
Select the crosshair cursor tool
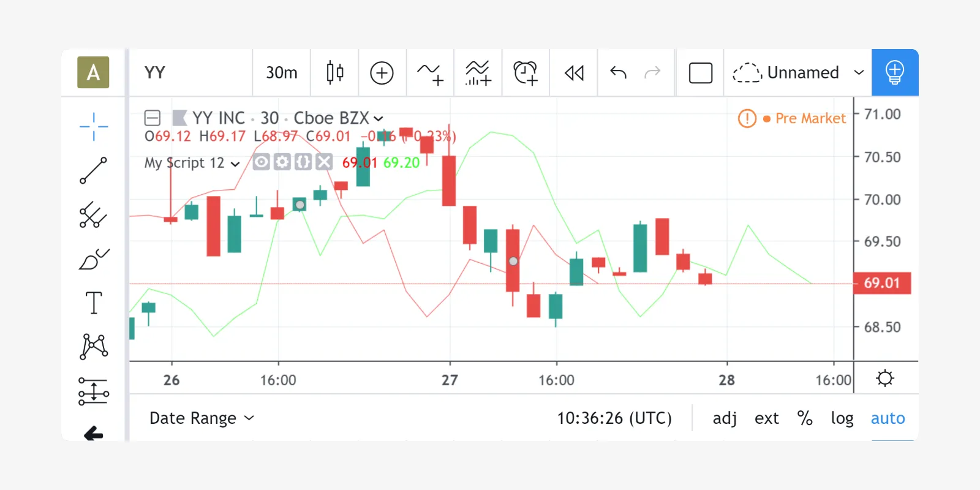pos(94,126)
